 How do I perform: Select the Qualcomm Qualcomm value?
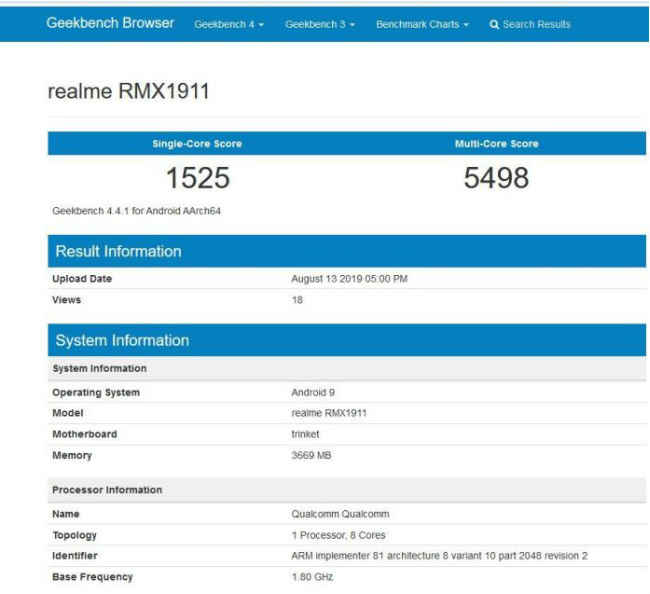tap(340, 514)
